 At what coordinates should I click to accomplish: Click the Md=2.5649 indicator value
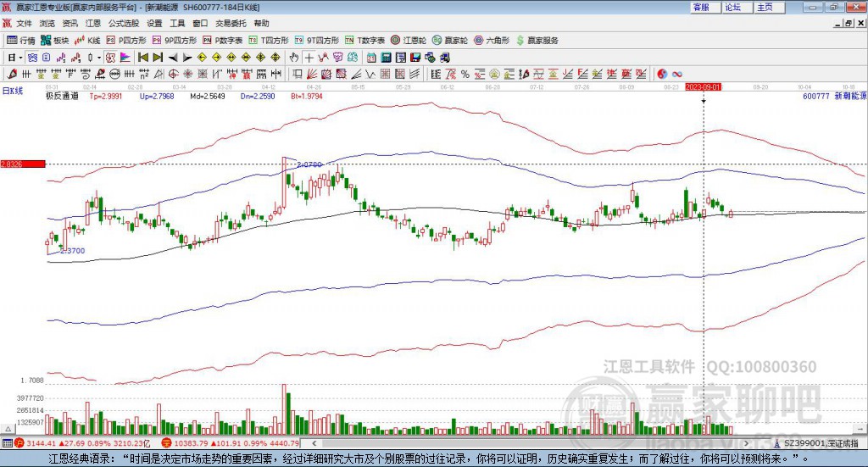tap(208, 96)
